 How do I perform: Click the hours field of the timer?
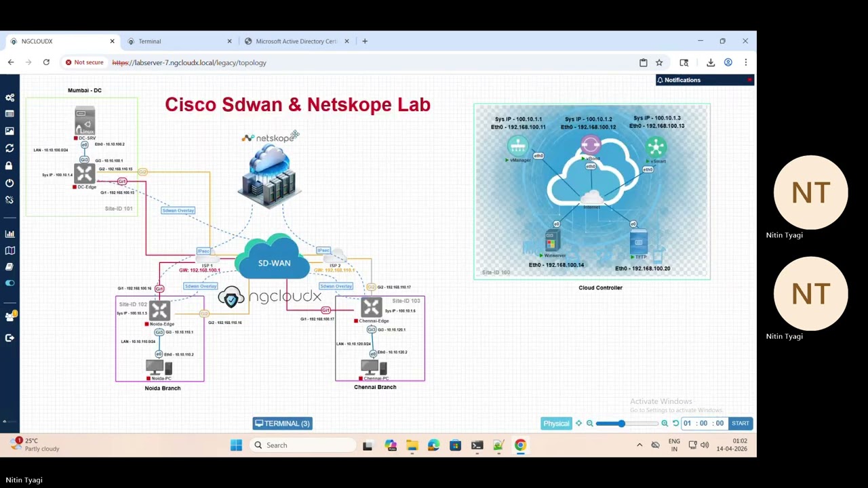pos(687,424)
